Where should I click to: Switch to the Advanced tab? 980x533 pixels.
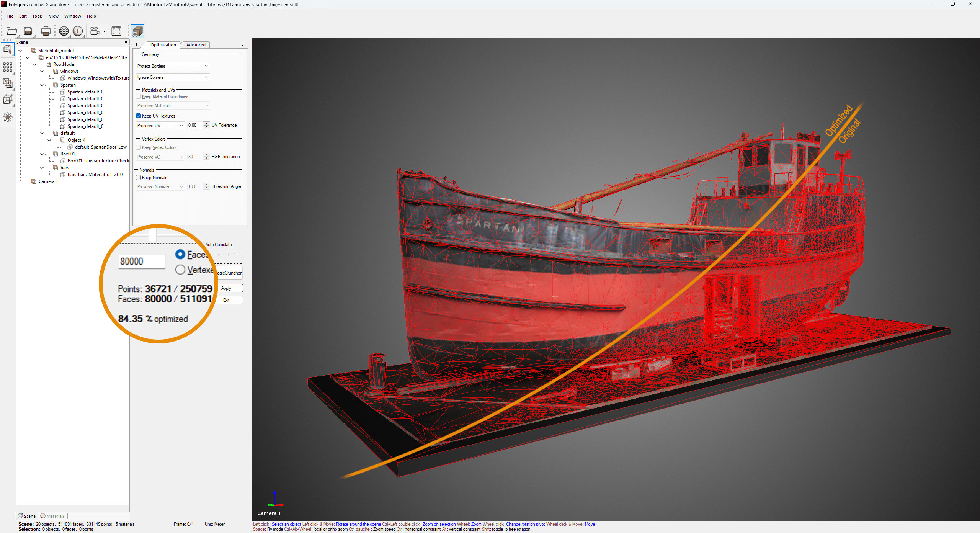pyautogui.click(x=196, y=45)
